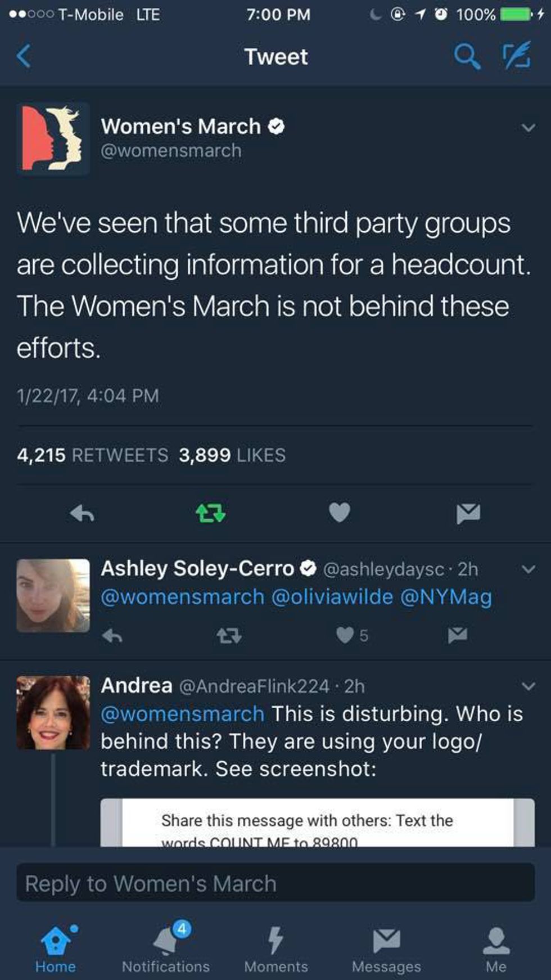
Task: Open options chevron on Andrea's reply
Action: pyautogui.click(x=528, y=686)
